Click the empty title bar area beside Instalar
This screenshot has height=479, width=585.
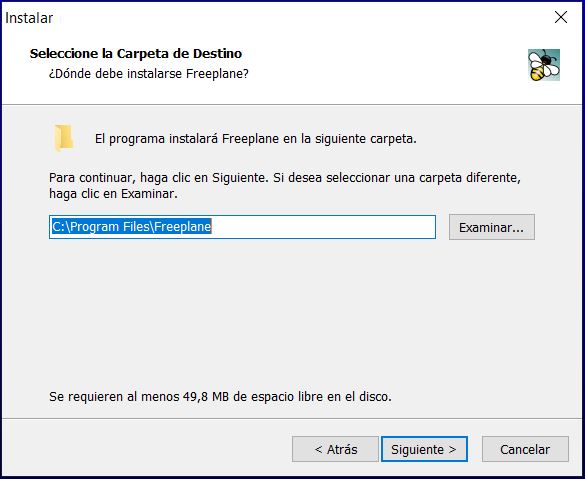(298, 18)
